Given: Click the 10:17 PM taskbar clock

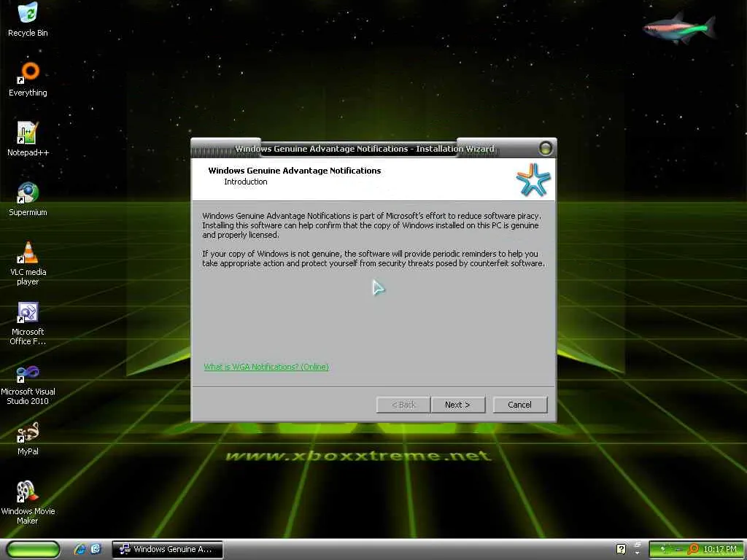Looking at the screenshot, I should [x=720, y=549].
